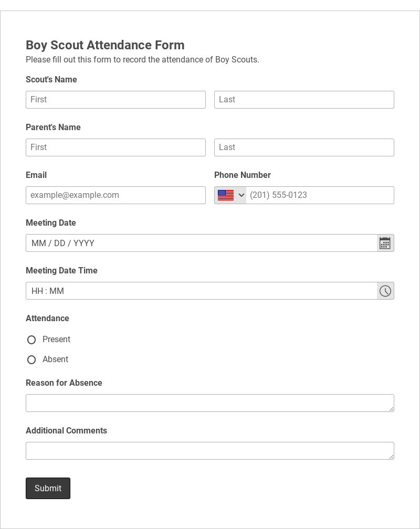Focus the Parent's last name field
This screenshot has width=420, height=529.
(304, 147)
